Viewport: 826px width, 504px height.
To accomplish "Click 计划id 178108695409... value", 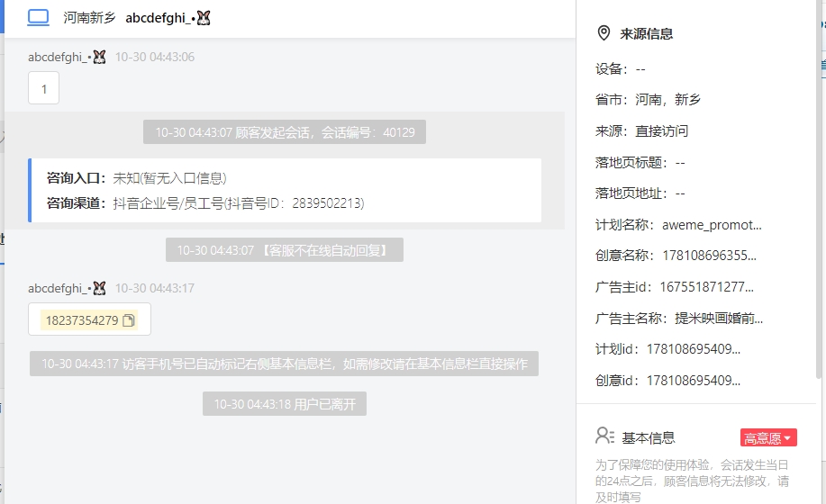I will (694, 349).
